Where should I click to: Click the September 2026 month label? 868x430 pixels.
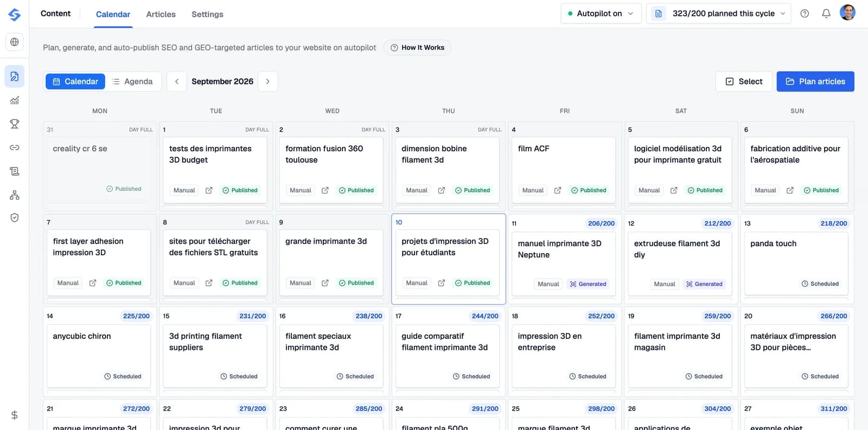click(x=222, y=81)
